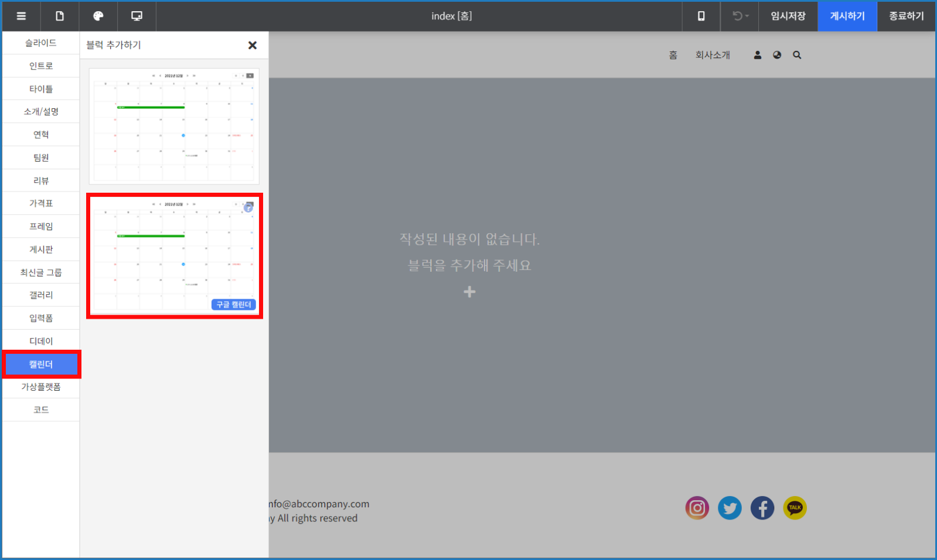Switch to mobile view icon
Screen dimensions: 937x560
(x=701, y=16)
